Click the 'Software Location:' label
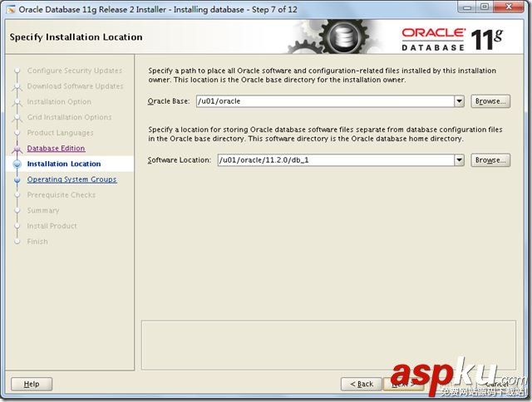 (180, 160)
